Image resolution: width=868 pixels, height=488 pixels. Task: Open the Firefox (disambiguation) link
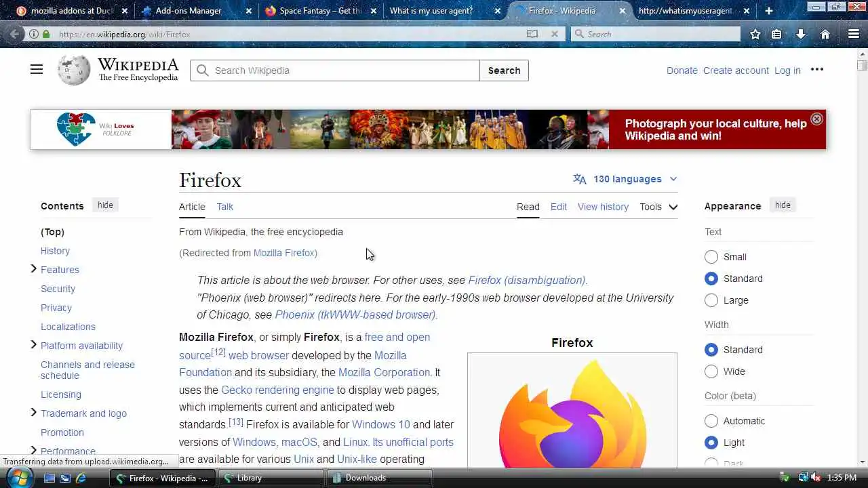click(527, 280)
